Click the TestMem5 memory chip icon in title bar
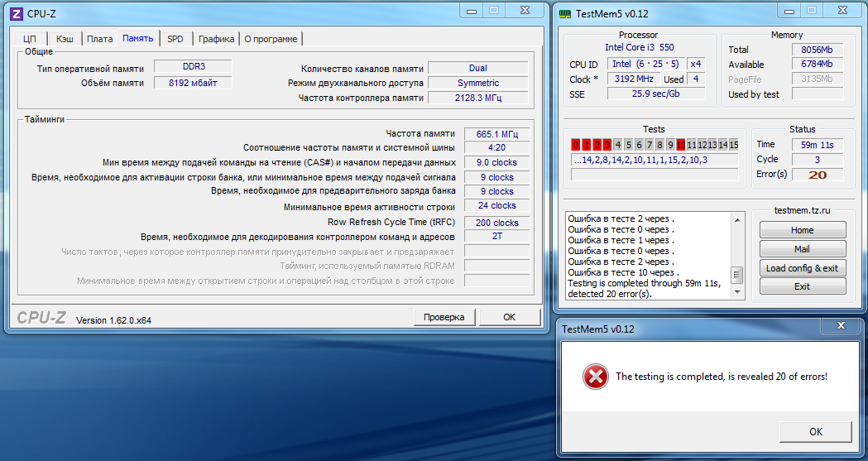The width and height of the screenshot is (868, 461). (565, 14)
